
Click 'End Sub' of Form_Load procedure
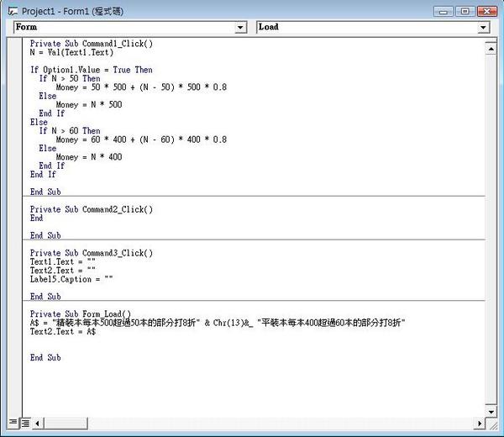(x=45, y=357)
